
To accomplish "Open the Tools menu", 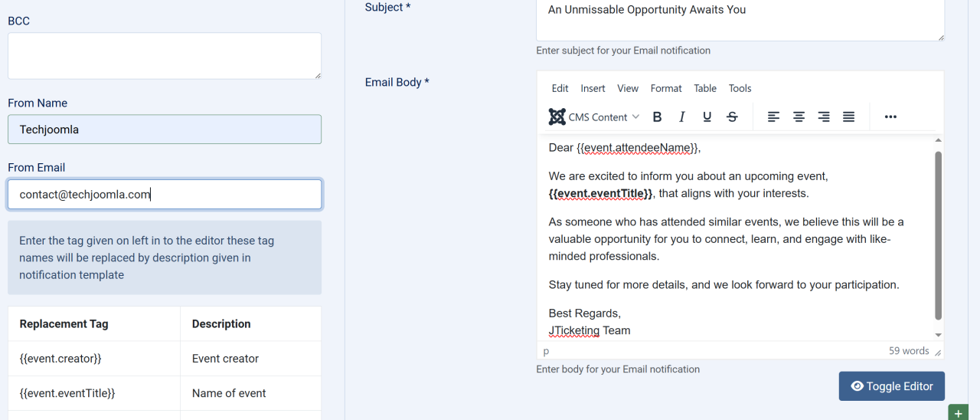I will 740,88.
